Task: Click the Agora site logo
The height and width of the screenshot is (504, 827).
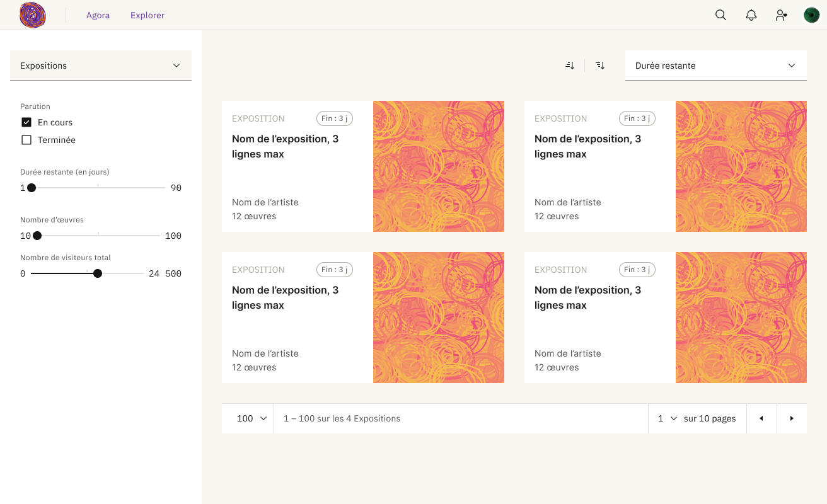Action: tap(32, 15)
